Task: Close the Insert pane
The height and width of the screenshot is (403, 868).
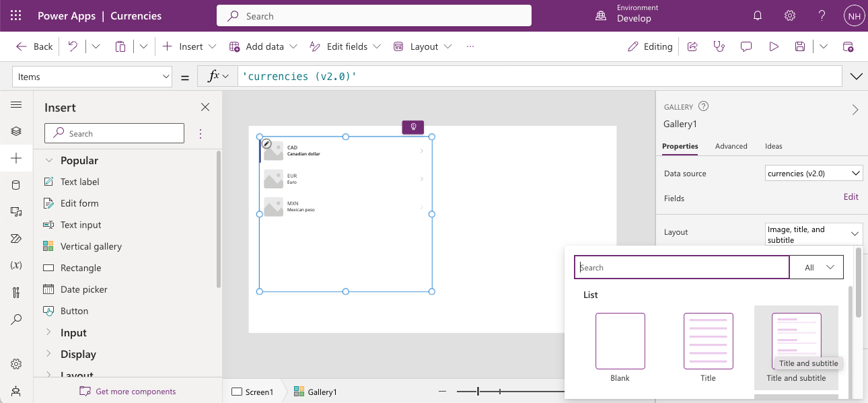Action: coord(205,107)
